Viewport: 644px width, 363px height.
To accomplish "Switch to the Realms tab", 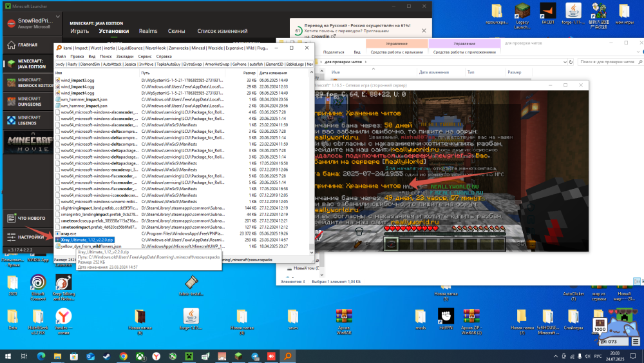I will (148, 31).
